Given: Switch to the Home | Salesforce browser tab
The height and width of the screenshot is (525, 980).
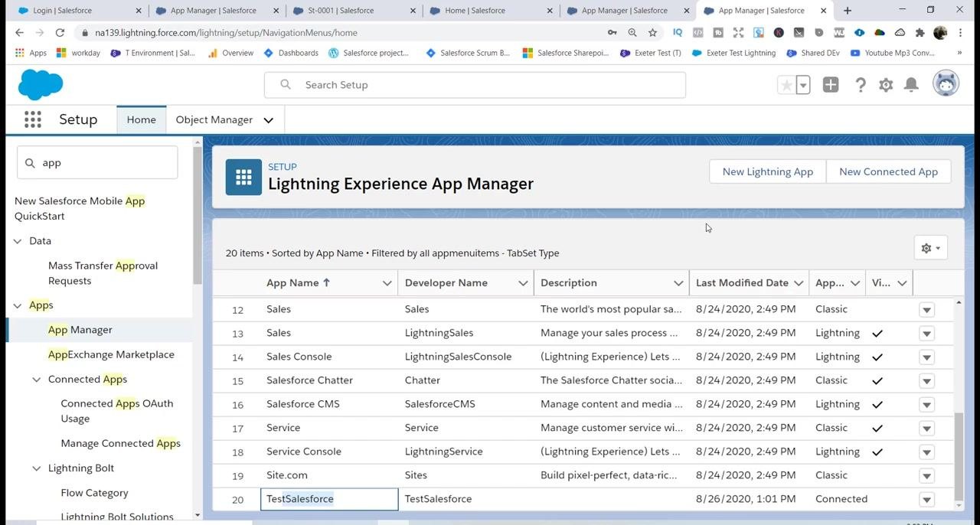Looking at the screenshot, I should tap(491, 11).
